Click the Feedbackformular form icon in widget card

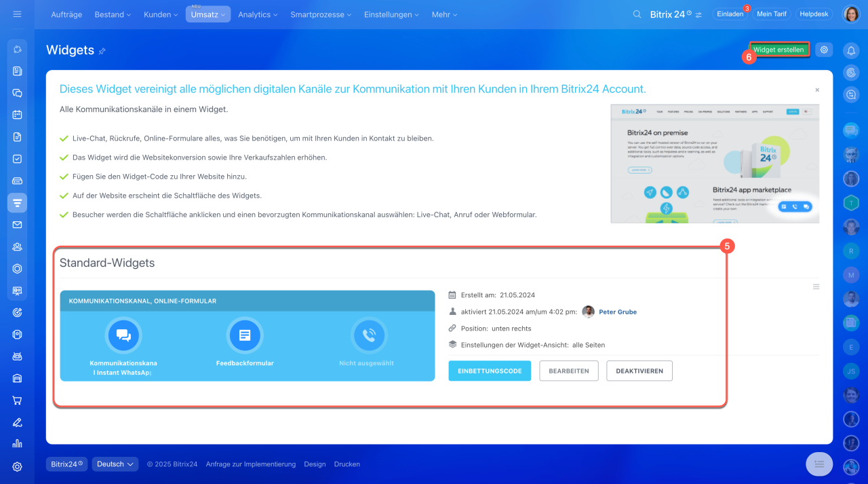245,335
